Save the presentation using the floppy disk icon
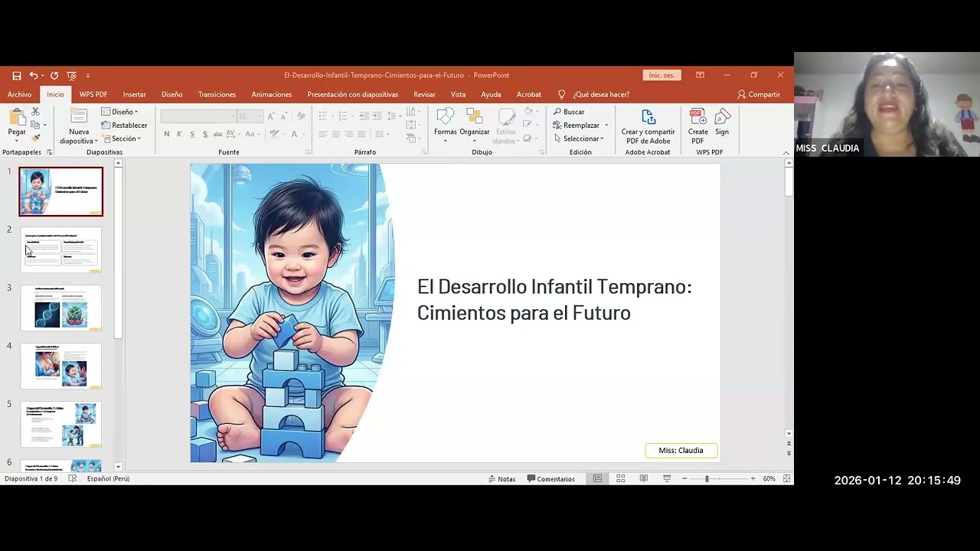The width and height of the screenshot is (980, 551). point(17,76)
